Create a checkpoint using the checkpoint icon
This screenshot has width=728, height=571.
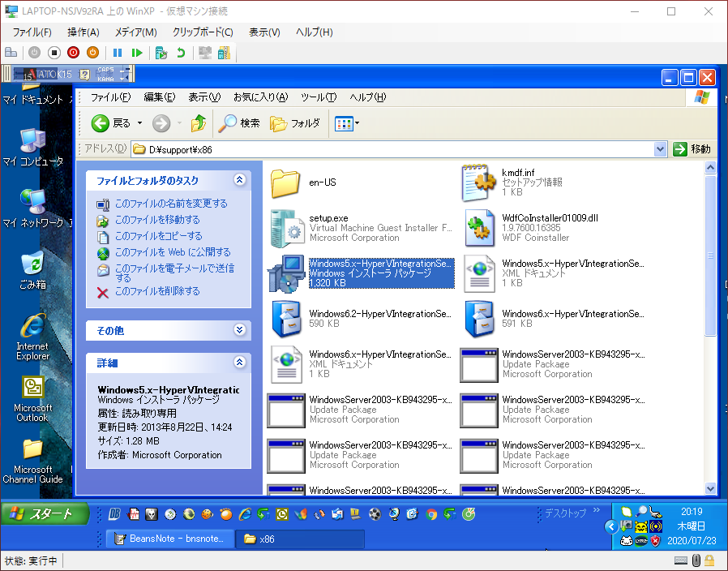[x=161, y=53]
